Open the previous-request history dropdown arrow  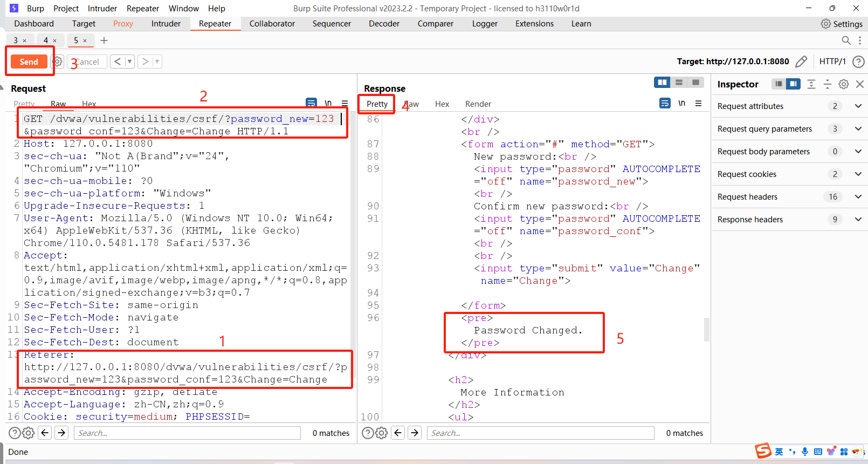point(129,62)
